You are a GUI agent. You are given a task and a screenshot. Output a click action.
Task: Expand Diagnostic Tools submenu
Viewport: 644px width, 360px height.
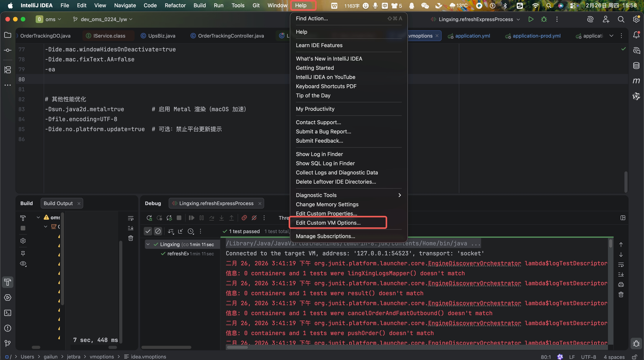348,195
